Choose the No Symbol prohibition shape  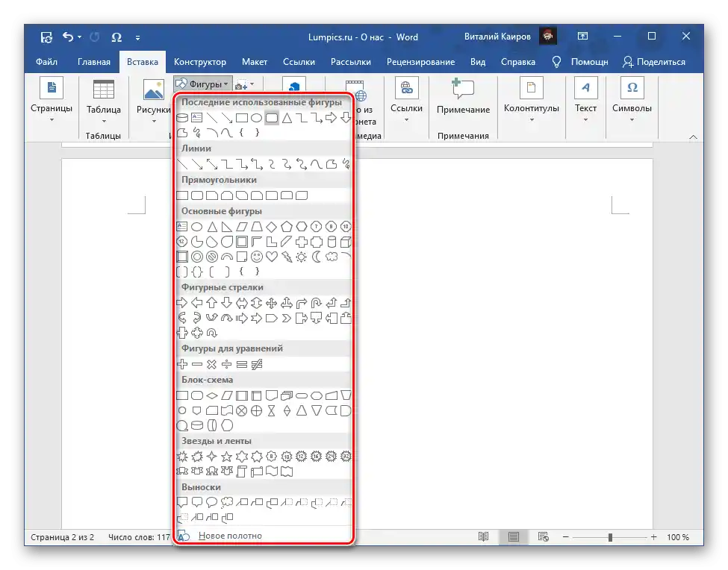(x=212, y=257)
